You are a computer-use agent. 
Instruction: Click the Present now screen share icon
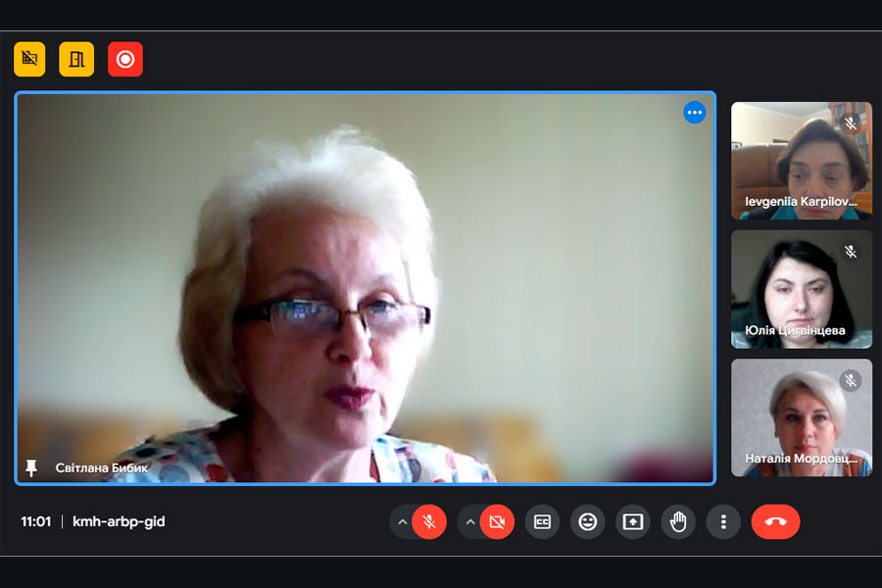tap(633, 522)
